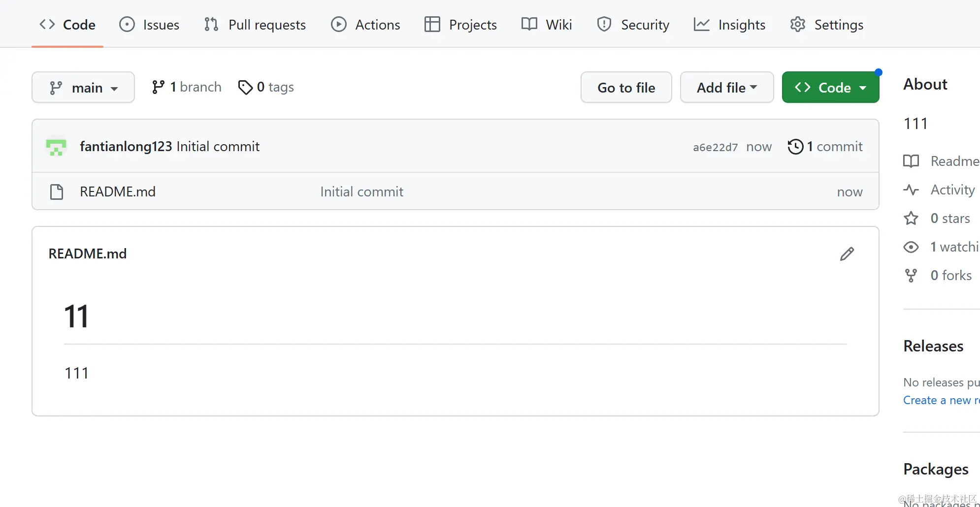Open the repository Settings tab

(827, 25)
